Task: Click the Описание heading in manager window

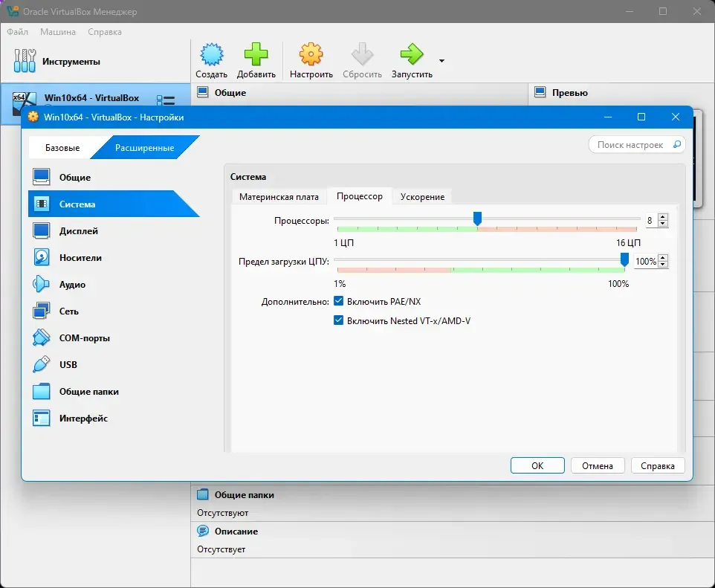Action: point(236,531)
